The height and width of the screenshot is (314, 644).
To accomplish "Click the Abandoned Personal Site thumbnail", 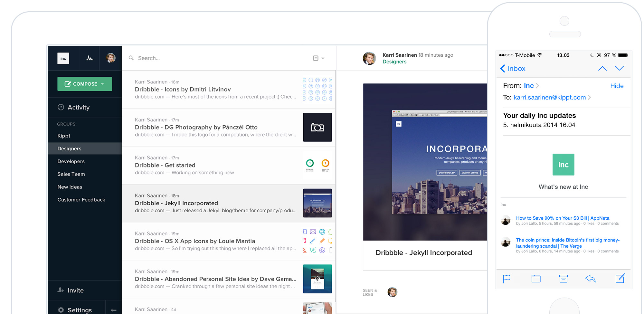I will [x=317, y=279].
